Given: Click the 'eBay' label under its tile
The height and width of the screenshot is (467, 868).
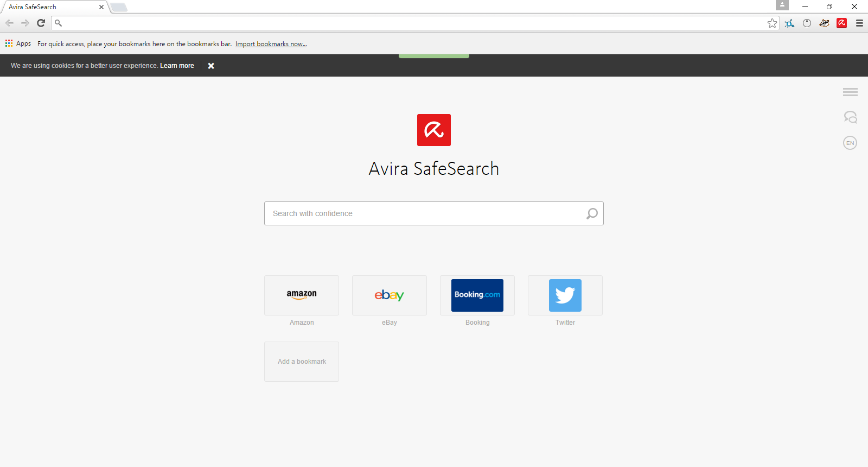Looking at the screenshot, I should tap(390, 323).
